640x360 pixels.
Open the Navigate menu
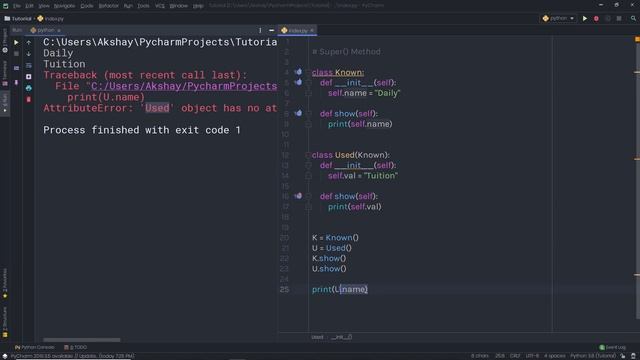pyautogui.click(x=64, y=6)
